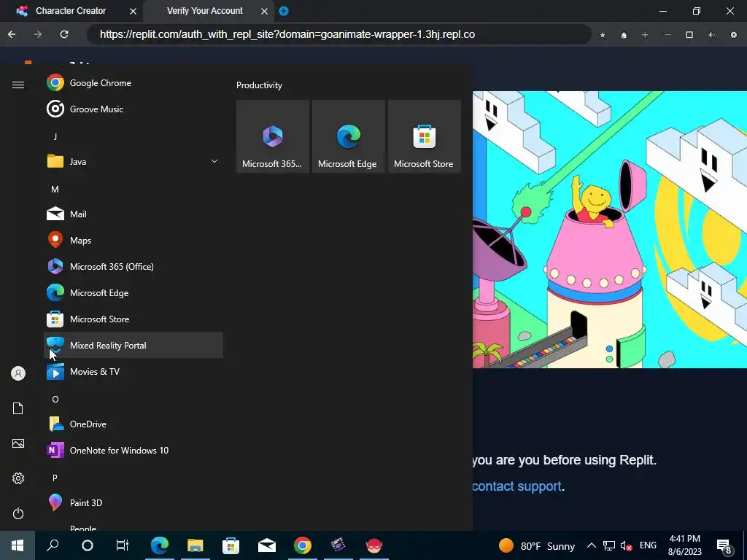
Task: Open Paint 3D from the app list
Action: [x=133, y=503]
